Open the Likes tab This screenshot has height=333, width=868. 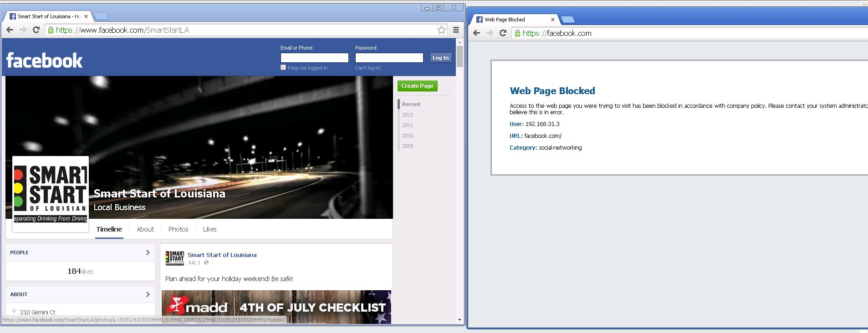(209, 229)
